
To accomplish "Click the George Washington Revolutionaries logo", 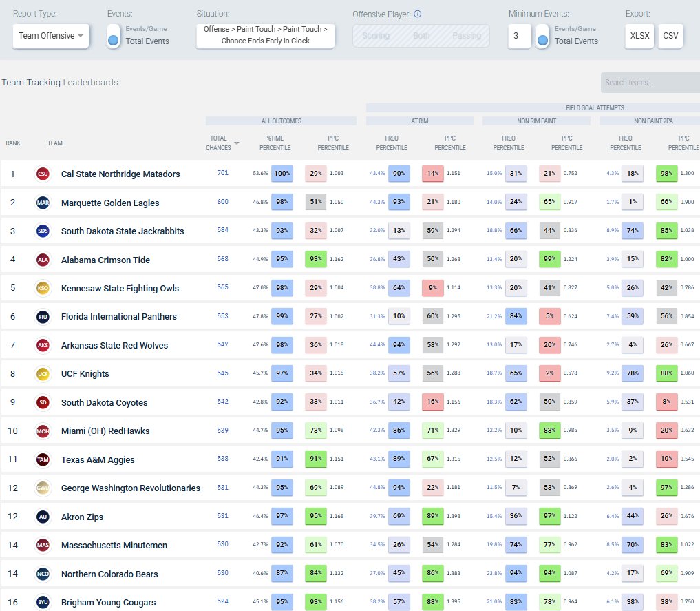I will (43, 488).
